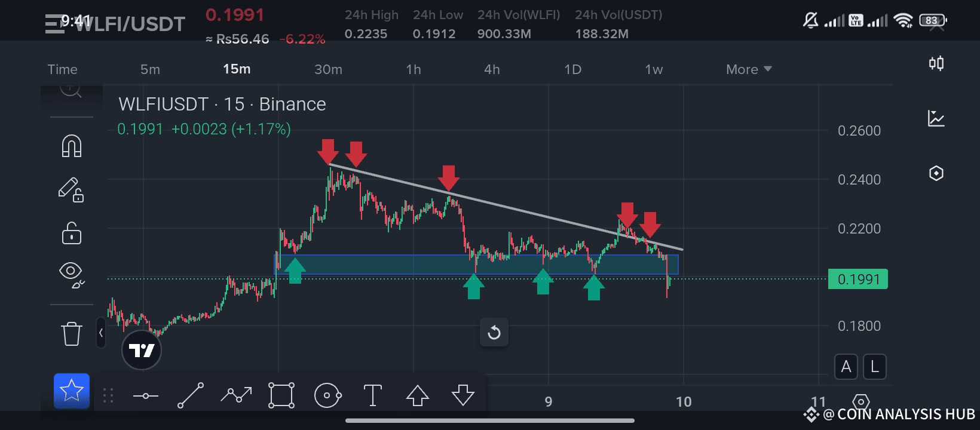Open candlestick chart type icon

pyautogui.click(x=936, y=63)
